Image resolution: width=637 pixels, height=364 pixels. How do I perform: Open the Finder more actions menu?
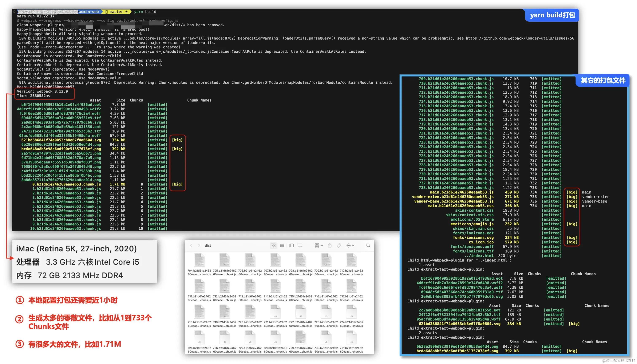click(350, 245)
